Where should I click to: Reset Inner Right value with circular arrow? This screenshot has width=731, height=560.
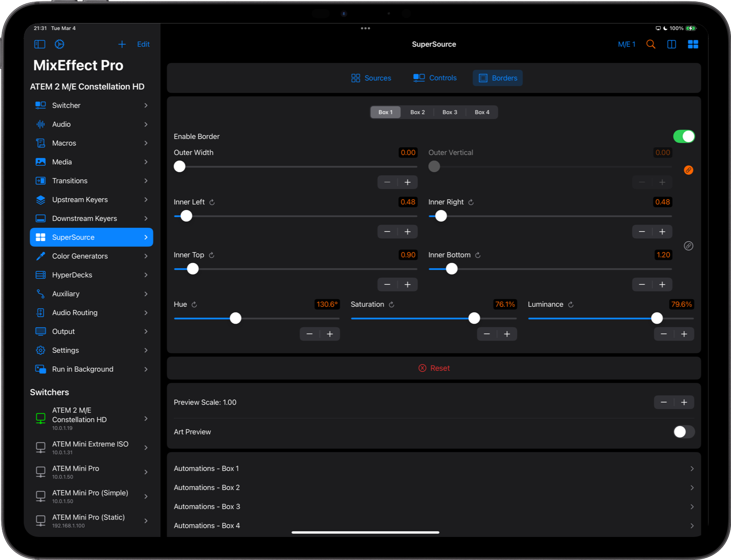pyautogui.click(x=471, y=202)
